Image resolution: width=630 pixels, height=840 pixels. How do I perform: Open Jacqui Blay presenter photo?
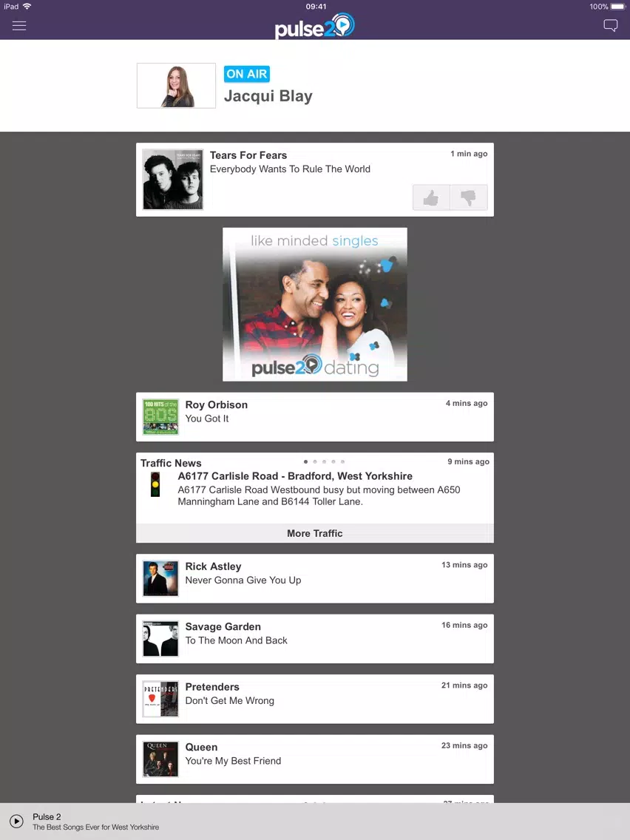[176, 86]
